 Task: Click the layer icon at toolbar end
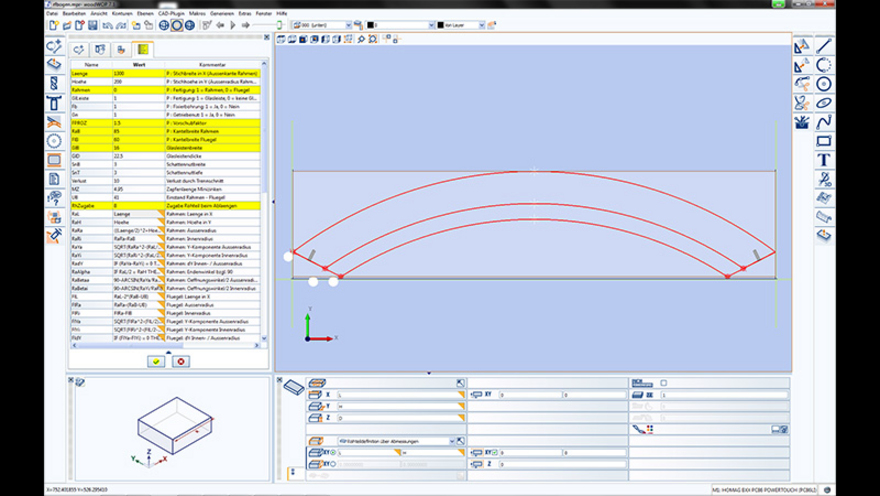click(x=492, y=25)
